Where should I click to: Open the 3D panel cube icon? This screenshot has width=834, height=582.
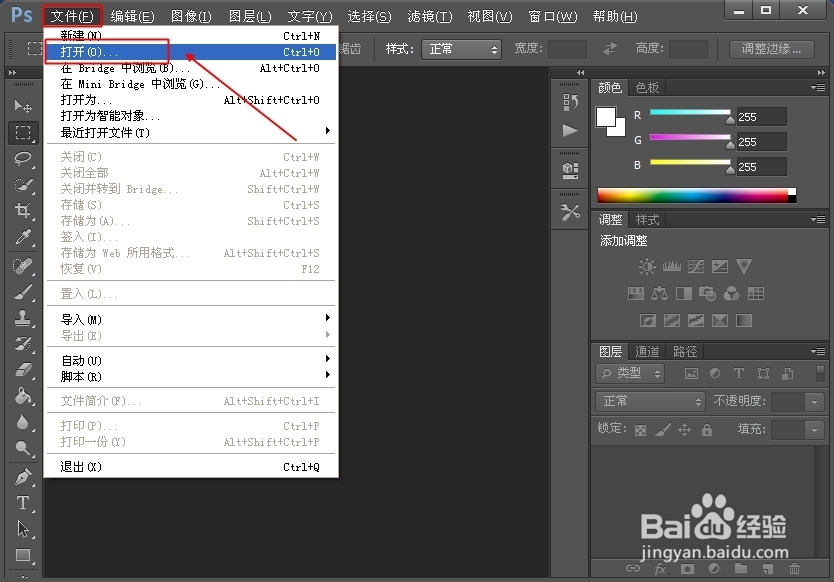[x=570, y=170]
